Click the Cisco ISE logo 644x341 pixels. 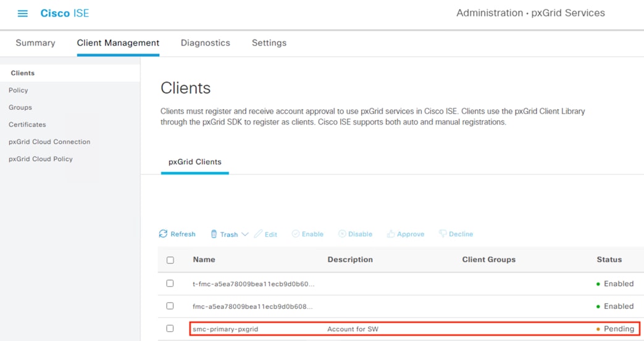tap(64, 13)
